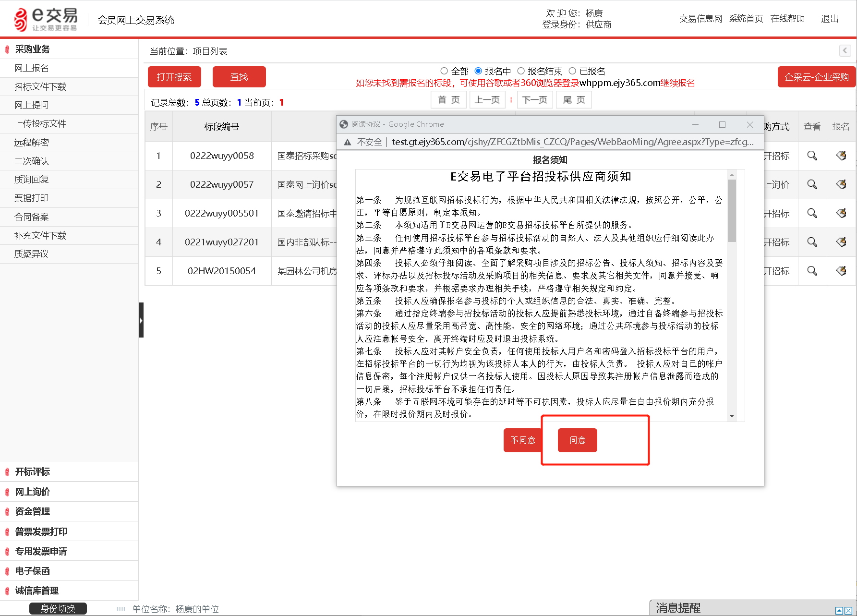Click the 不安全 warning icon in popup address bar
857x616 pixels.
[347, 142]
